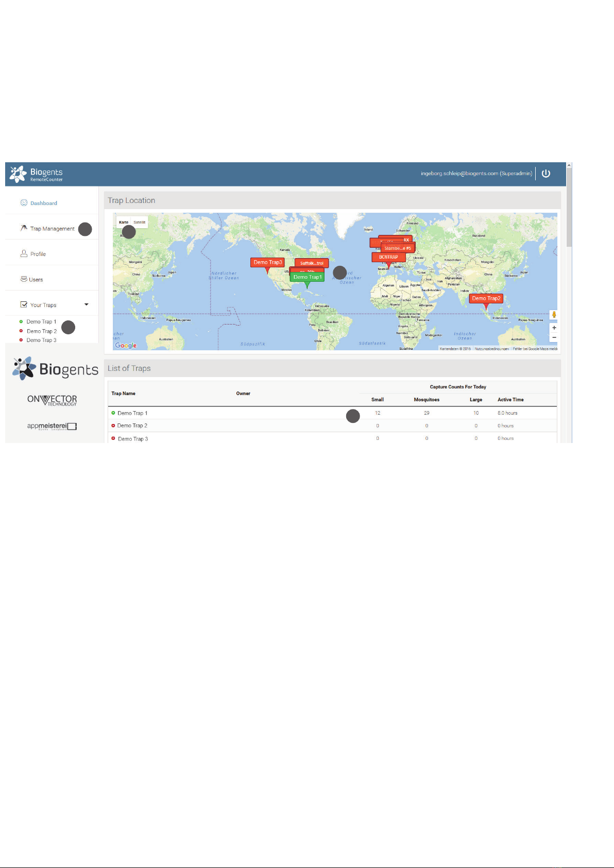Click Active Time cell for Demo Trap 3
The height and width of the screenshot is (868, 614).
click(x=505, y=438)
